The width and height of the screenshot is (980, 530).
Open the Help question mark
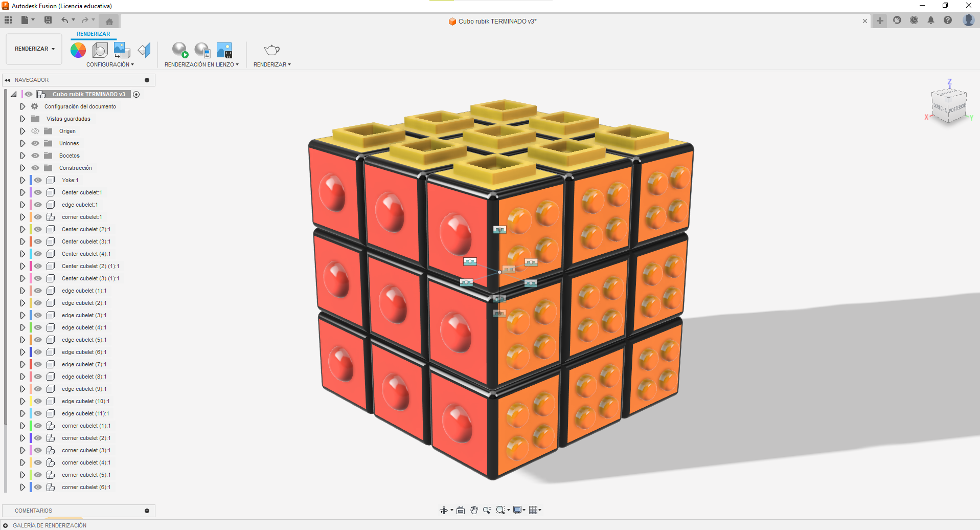point(948,20)
